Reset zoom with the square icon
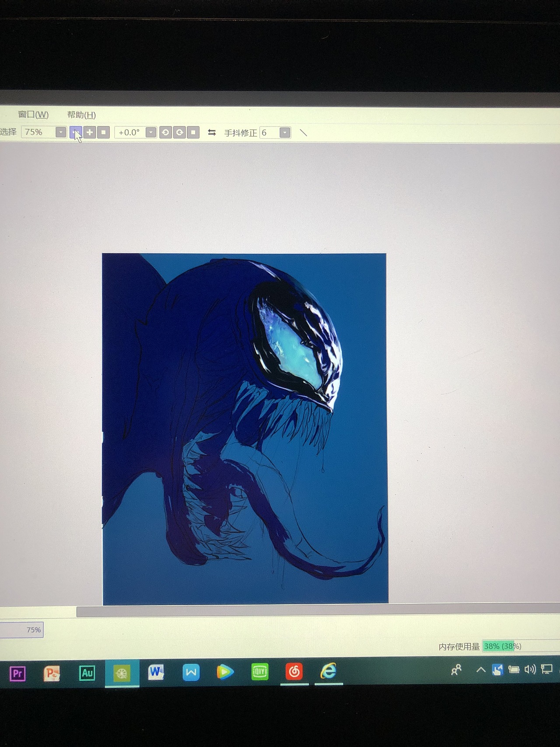 [104, 132]
